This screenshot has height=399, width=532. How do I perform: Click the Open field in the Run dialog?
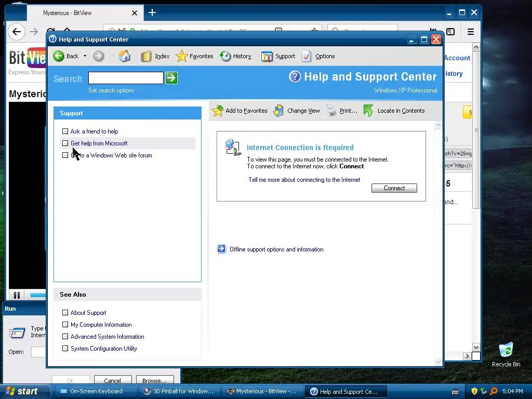tap(38, 352)
